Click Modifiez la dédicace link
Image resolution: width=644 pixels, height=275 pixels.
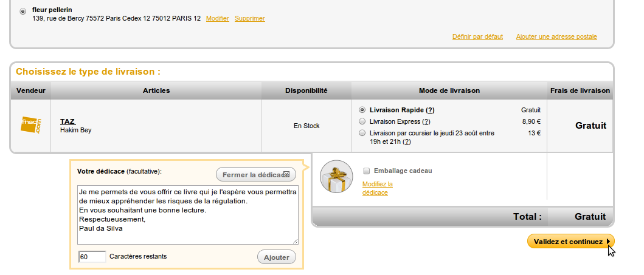[375, 188]
